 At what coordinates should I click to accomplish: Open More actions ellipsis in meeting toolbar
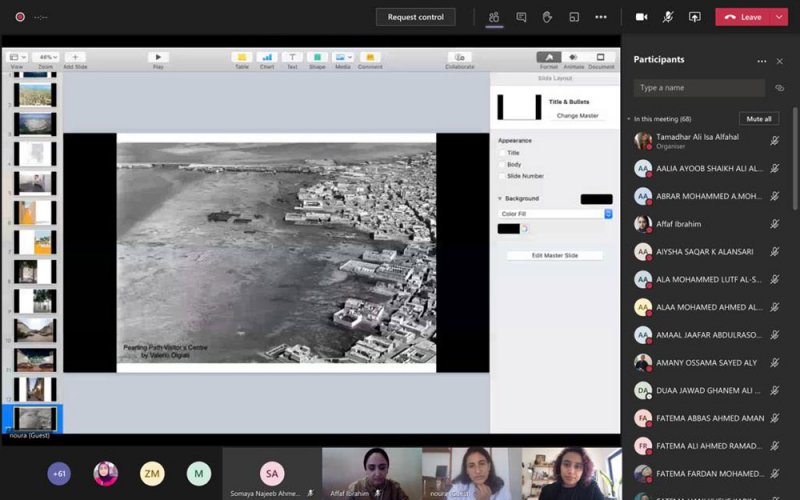[601, 17]
